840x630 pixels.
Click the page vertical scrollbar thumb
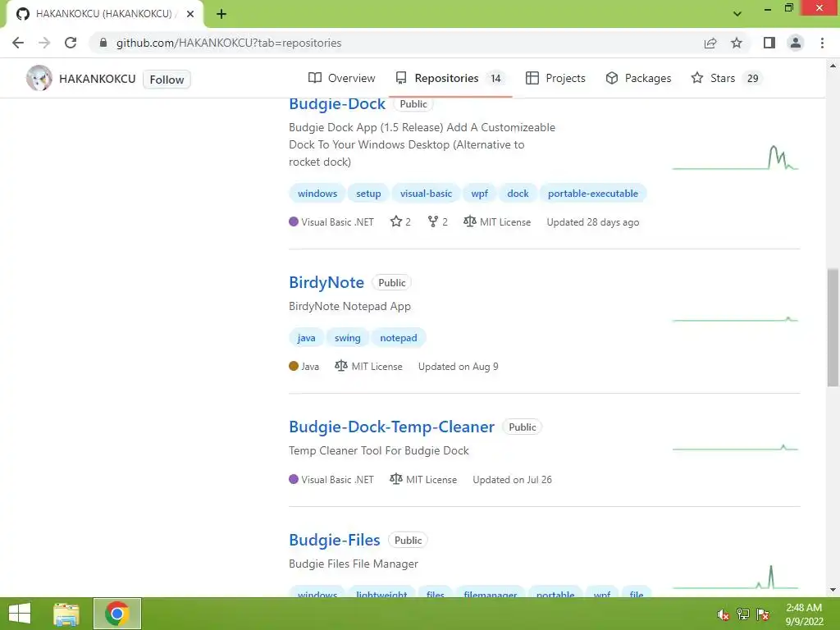pyautogui.click(x=833, y=326)
